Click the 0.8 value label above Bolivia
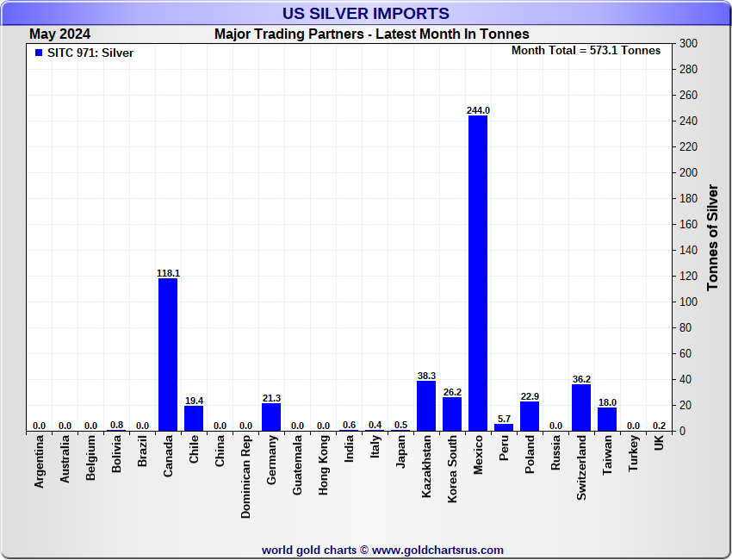 (x=116, y=425)
